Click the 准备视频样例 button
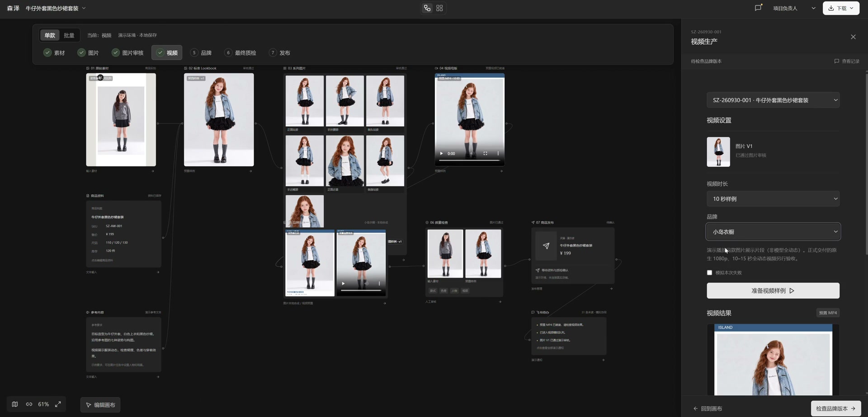Viewport: 868px width, 417px height. click(x=773, y=290)
